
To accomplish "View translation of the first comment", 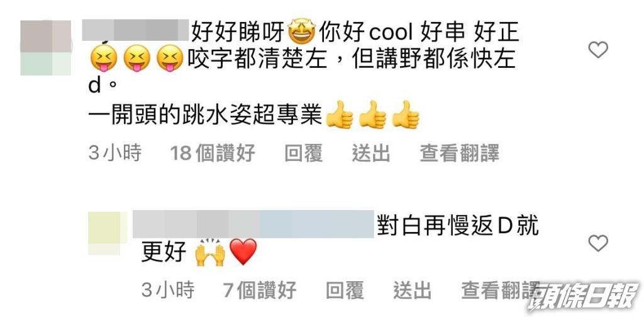I will [x=459, y=153].
